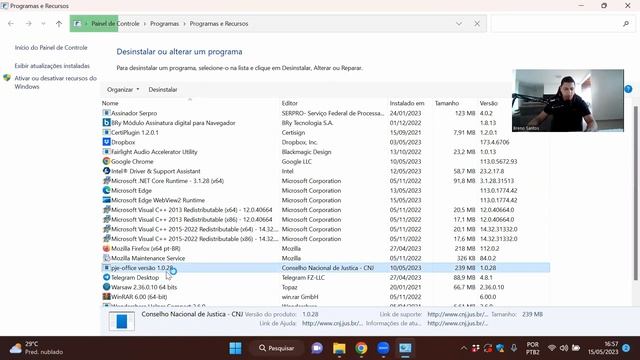Click Painel de Controle breadcrumb
This screenshot has width=640, height=360.
tap(116, 24)
